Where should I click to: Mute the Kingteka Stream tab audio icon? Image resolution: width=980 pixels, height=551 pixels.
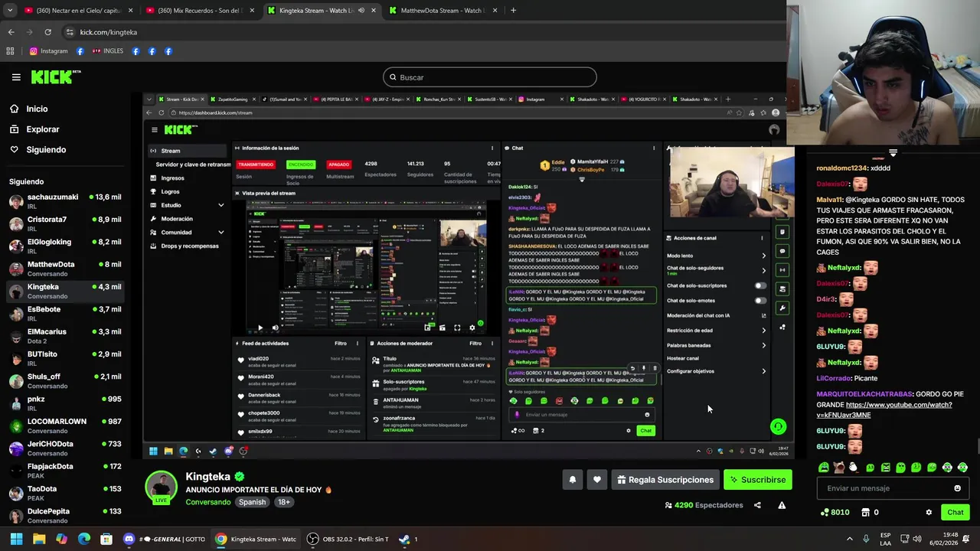(361, 11)
